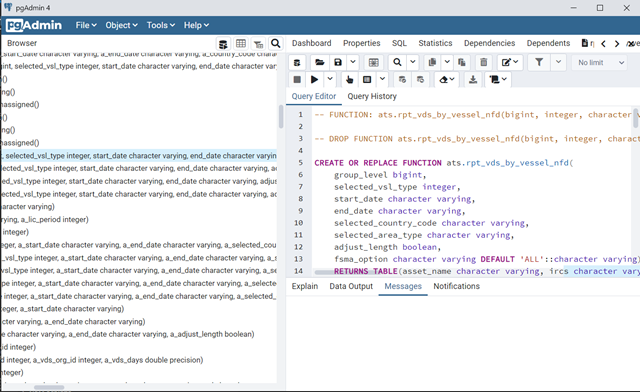Image resolution: width=640 pixels, height=392 pixels.
Task: Click line 5 CREATE OR REPLACE FUNCTION text
Action: point(378,163)
